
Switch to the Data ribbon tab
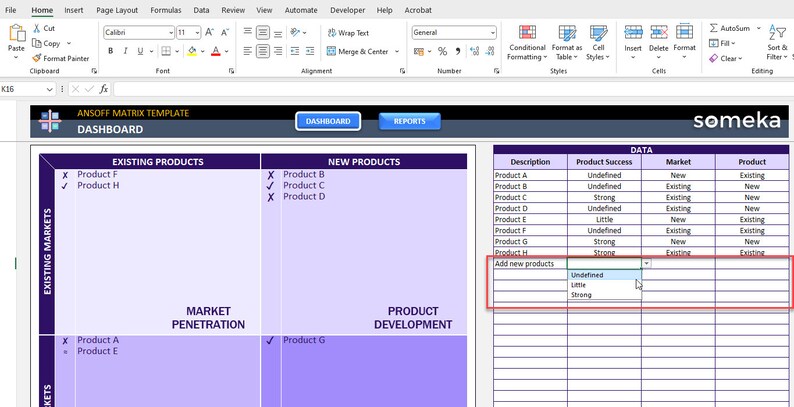[201, 10]
